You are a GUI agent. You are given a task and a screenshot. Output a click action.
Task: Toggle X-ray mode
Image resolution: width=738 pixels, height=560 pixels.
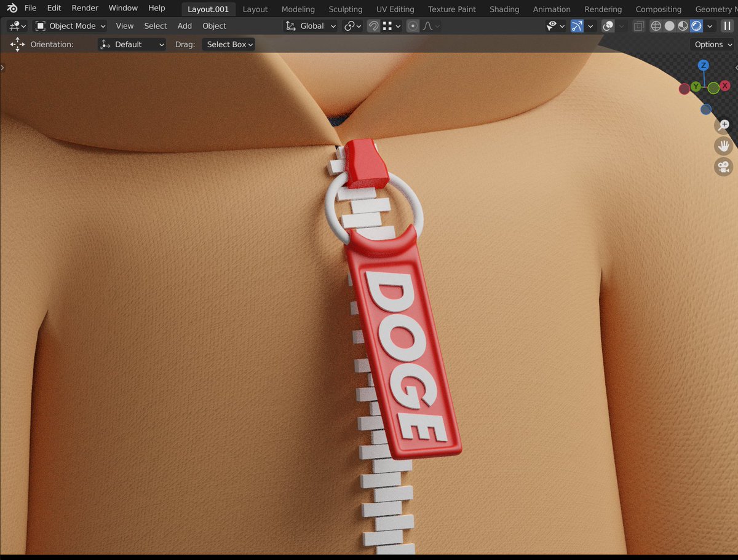(639, 26)
